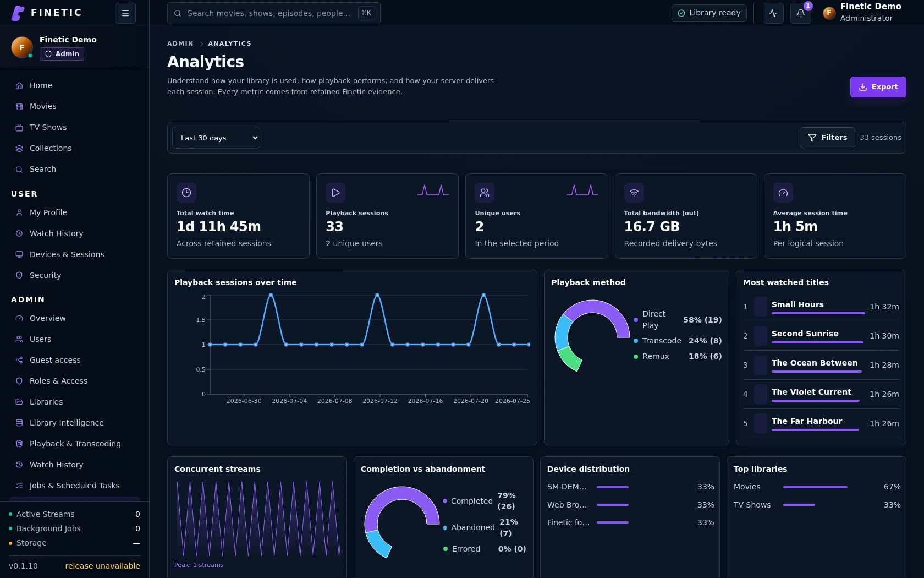The image size is (924, 578).
Task: Click the Background Jobs status row
Action: [x=74, y=528]
